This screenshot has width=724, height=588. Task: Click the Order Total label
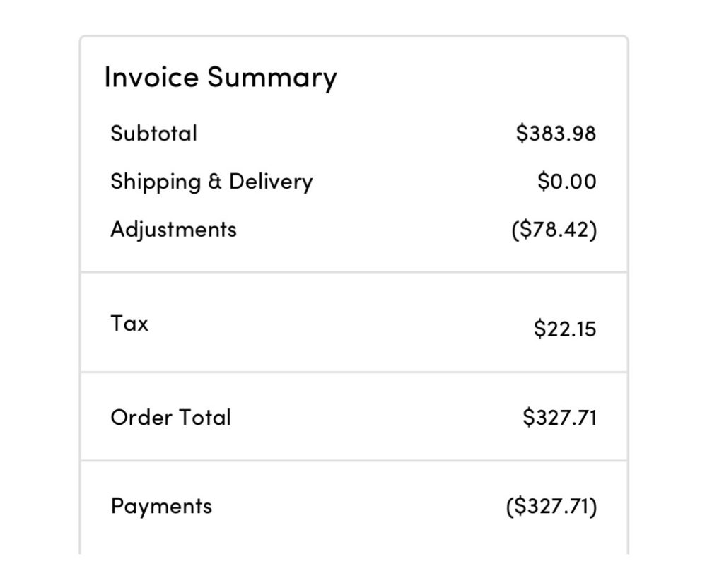click(170, 417)
